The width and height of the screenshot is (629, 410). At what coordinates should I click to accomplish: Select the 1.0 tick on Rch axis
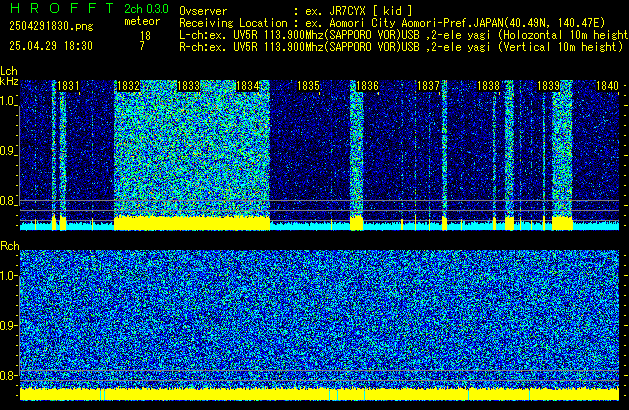click(8, 276)
